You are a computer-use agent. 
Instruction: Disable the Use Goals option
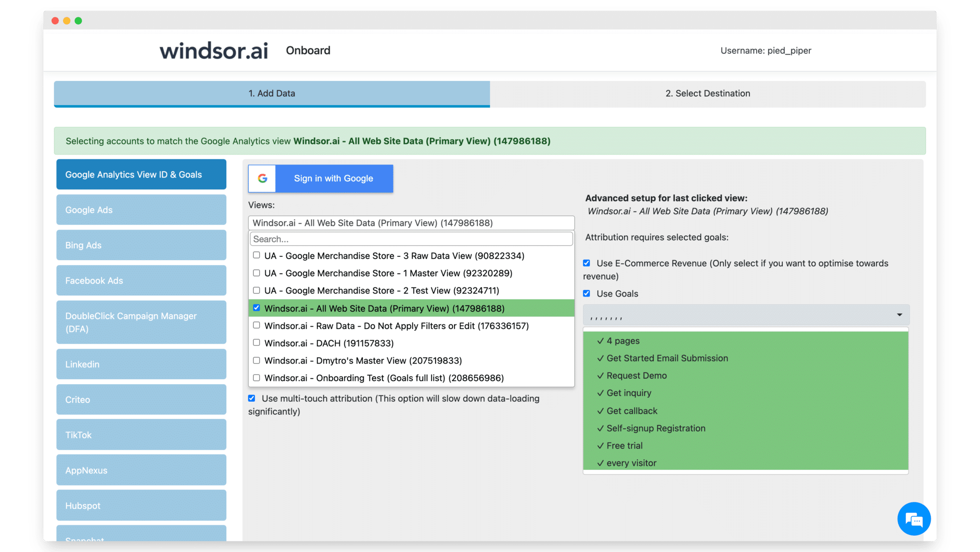[587, 293]
